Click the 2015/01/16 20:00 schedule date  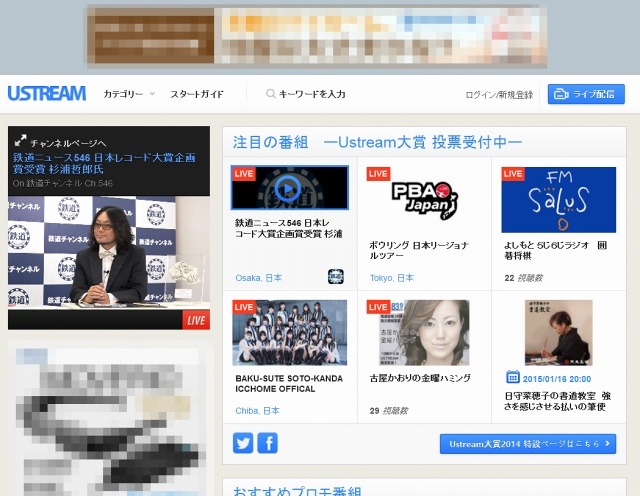click(x=557, y=379)
